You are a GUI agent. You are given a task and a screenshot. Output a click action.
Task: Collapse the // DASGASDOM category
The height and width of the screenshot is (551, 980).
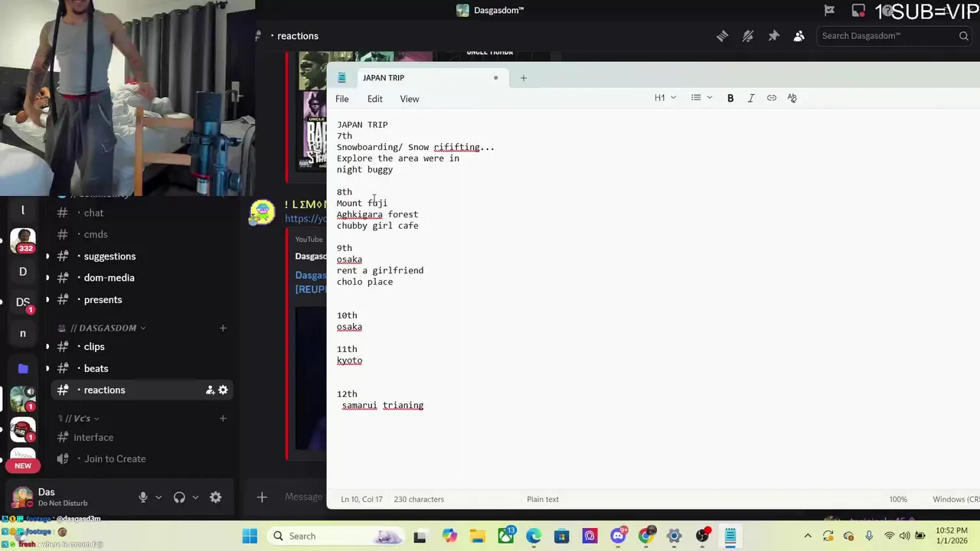click(103, 328)
